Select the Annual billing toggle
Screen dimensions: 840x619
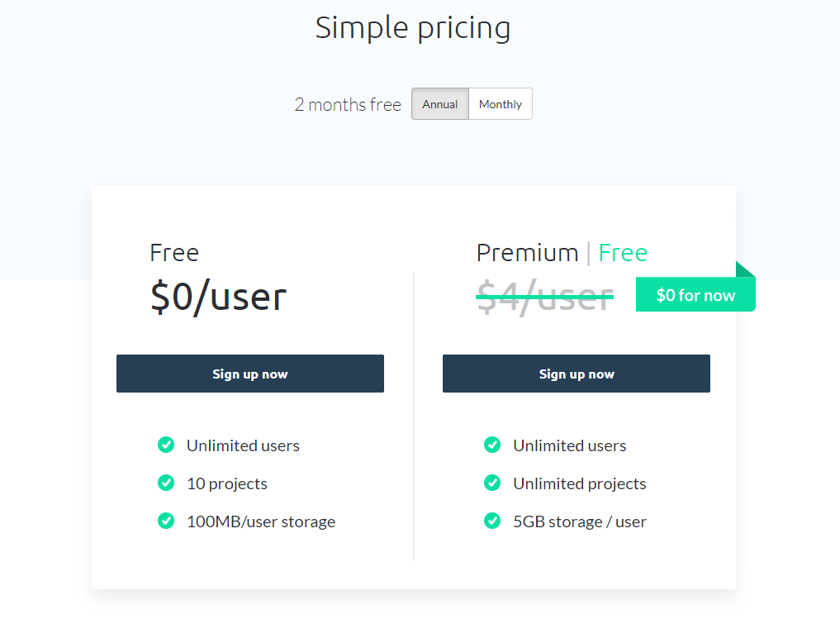pyautogui.click(x=439, y=104)
